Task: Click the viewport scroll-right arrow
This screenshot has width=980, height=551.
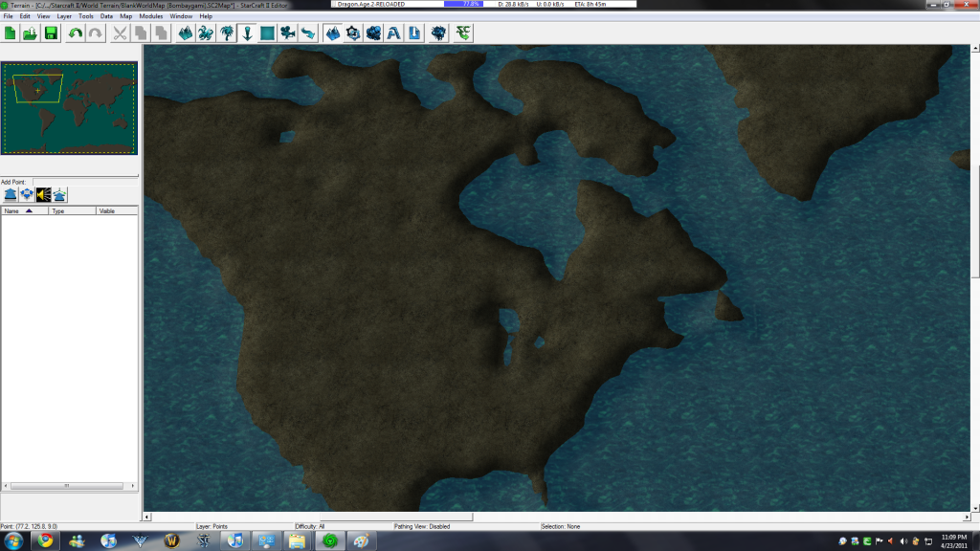Action: pyautogui.click(x=967, y=517)
